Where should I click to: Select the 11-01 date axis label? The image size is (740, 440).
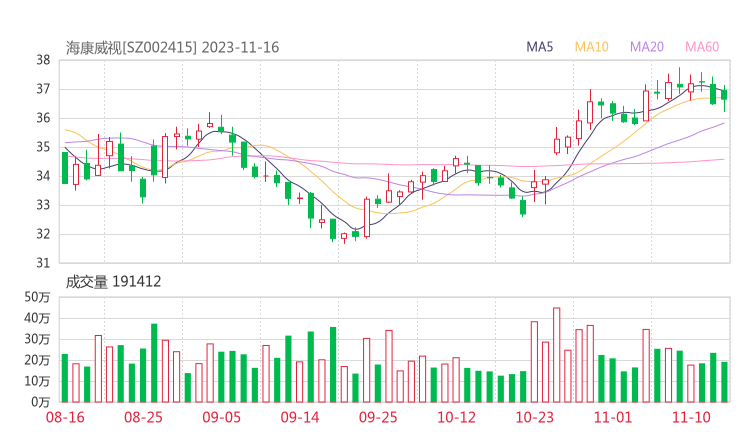pos(613,416)
